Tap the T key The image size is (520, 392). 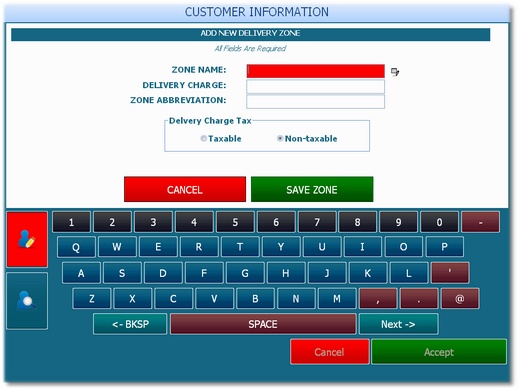pos(240,247)
